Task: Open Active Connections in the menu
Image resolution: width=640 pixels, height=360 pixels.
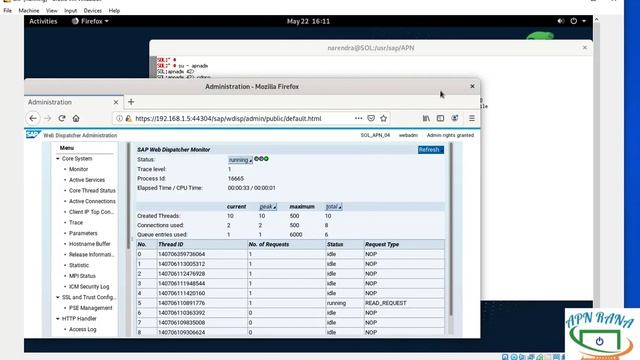Action: (92, 201)
